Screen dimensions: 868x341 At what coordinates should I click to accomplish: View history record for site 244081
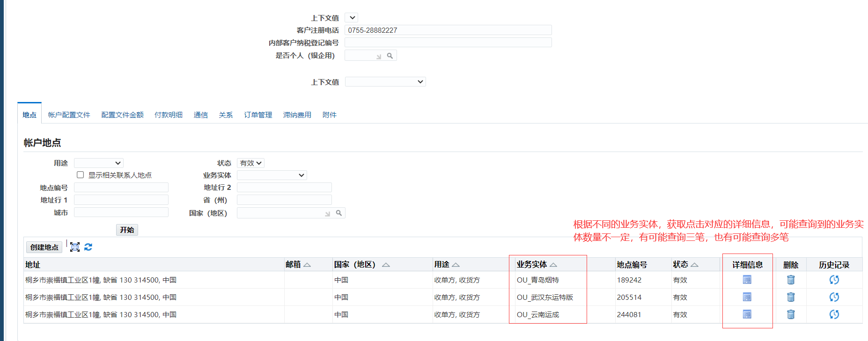pos(834,314)
